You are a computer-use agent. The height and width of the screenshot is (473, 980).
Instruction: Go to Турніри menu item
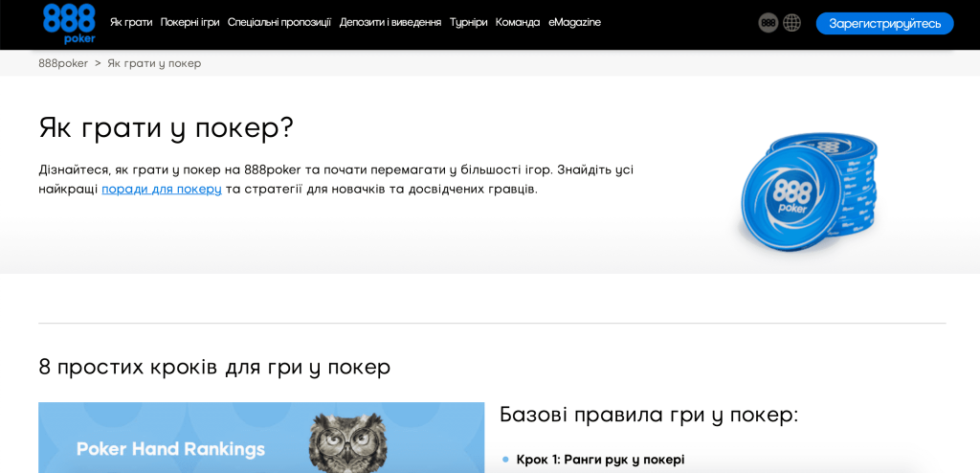pos(468,23)
